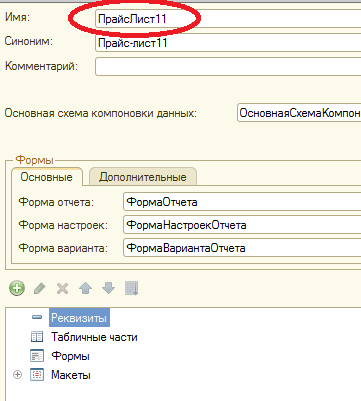
Task: Click the Форма отчета: label
Action: [x=56, y=202]
